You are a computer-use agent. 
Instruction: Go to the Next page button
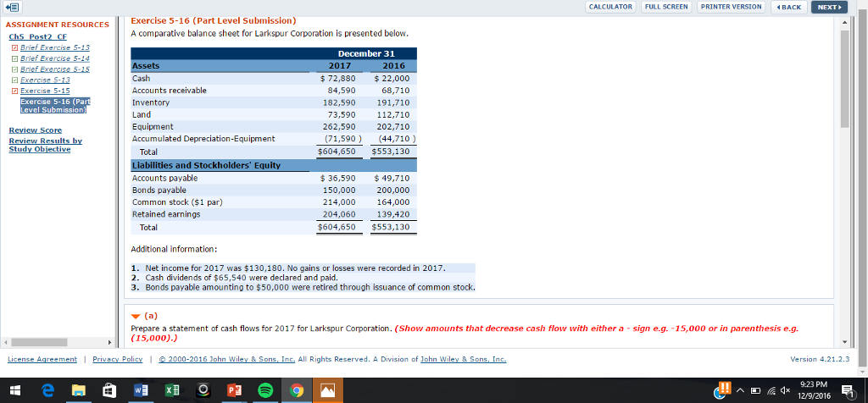point(828,7)
